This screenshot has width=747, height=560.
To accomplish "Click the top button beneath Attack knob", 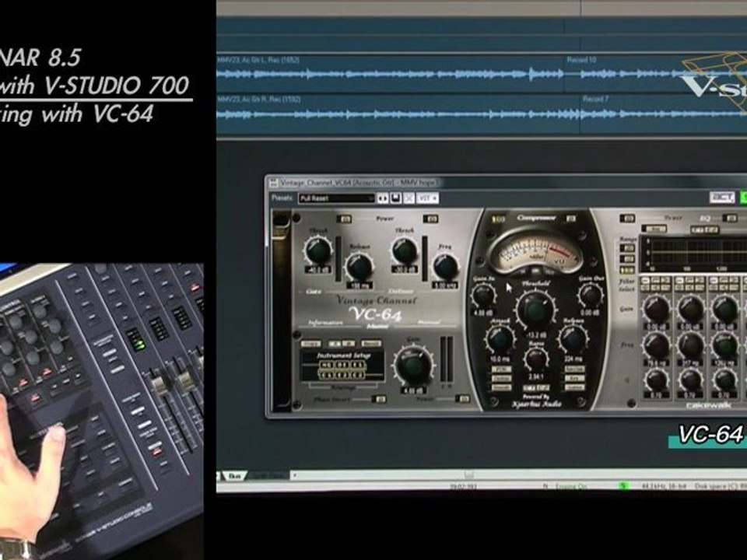I will pyautogui.click(x=500, y=369).
